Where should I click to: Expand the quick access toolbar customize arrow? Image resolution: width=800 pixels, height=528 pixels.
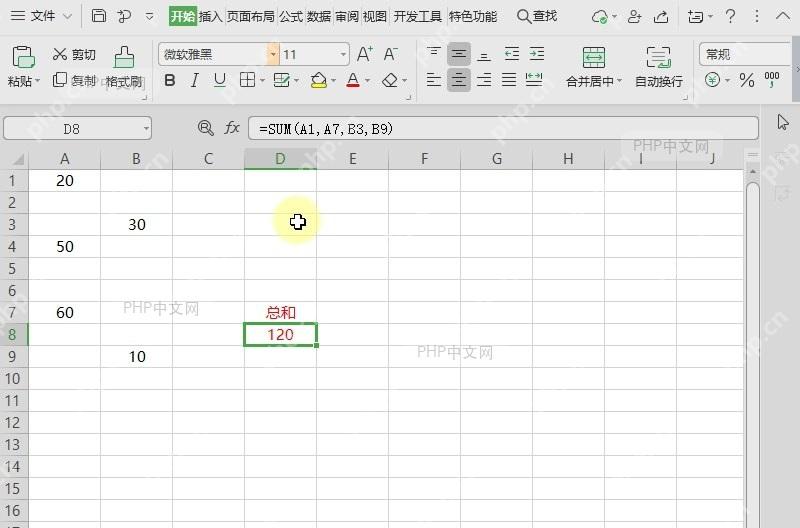pyautogui.click(x=149, y=16)
